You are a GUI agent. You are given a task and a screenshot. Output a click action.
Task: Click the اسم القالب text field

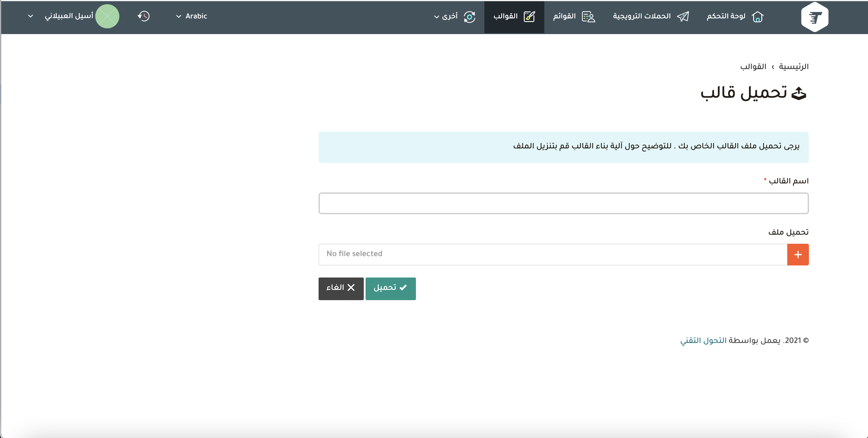coord(563,203)
